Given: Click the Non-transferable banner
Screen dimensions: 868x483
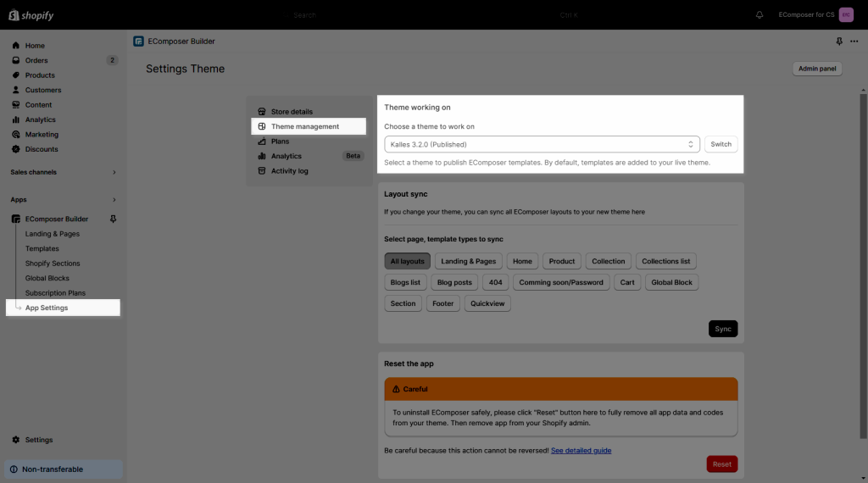Looking at the screenshot, I should coord(63,469).
